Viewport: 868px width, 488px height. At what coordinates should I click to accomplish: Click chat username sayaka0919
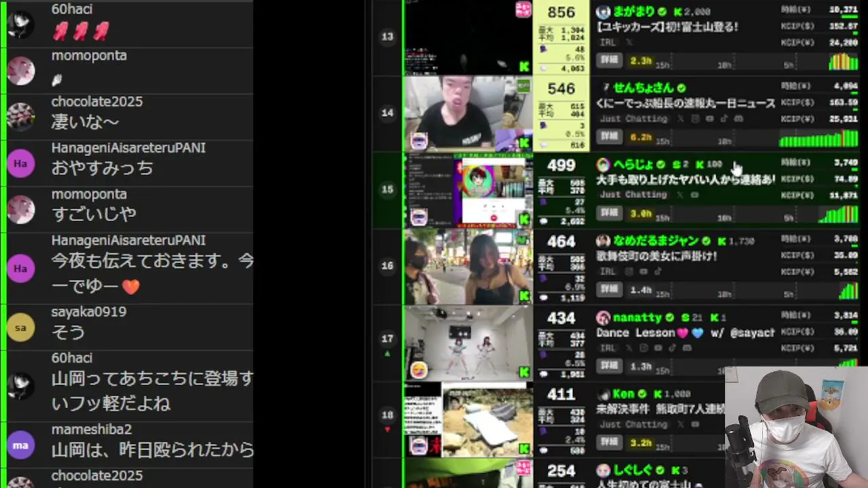click(x=89, y=312)
